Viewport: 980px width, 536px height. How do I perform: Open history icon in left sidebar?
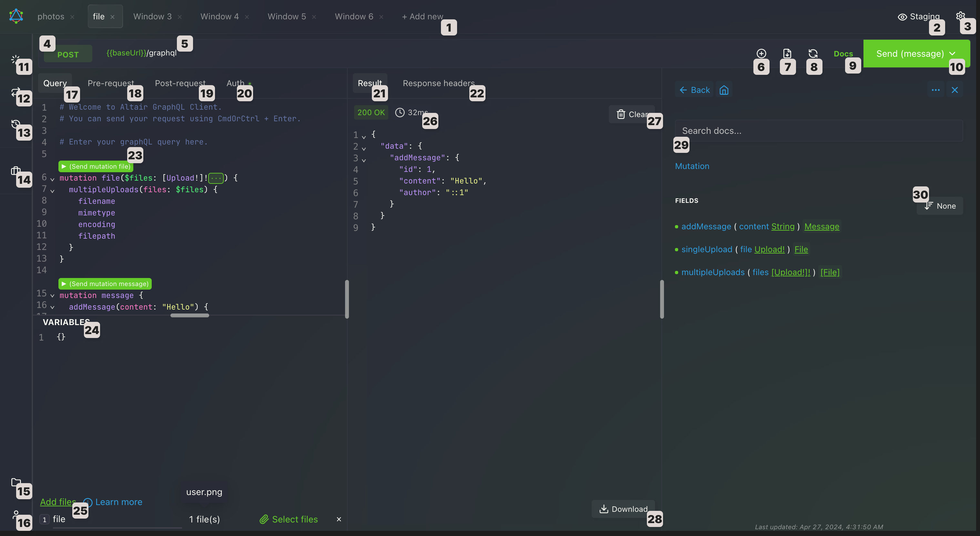tap(15, 124)
